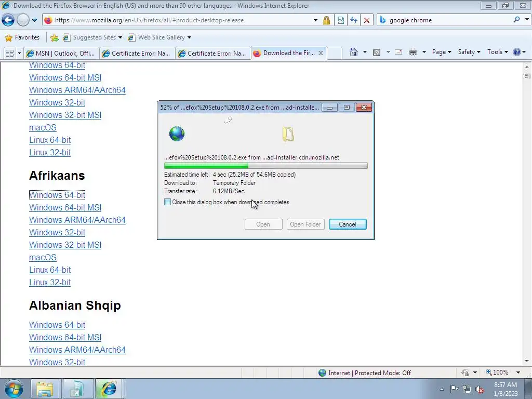The image size is (532, 399).
Task: Open the Page menu
Action: pos(442,52)
